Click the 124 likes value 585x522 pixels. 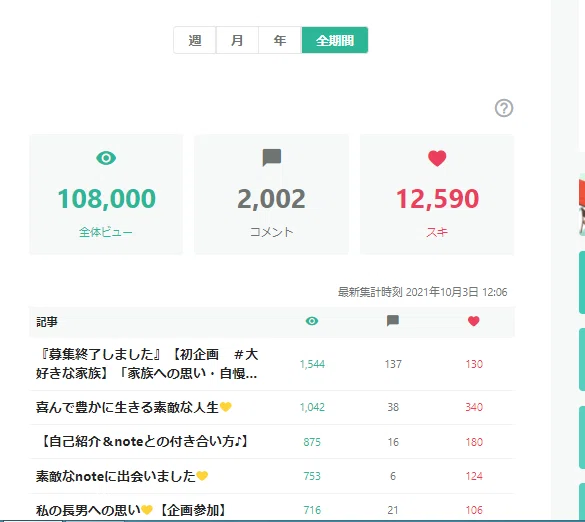(x=474, y=476)
